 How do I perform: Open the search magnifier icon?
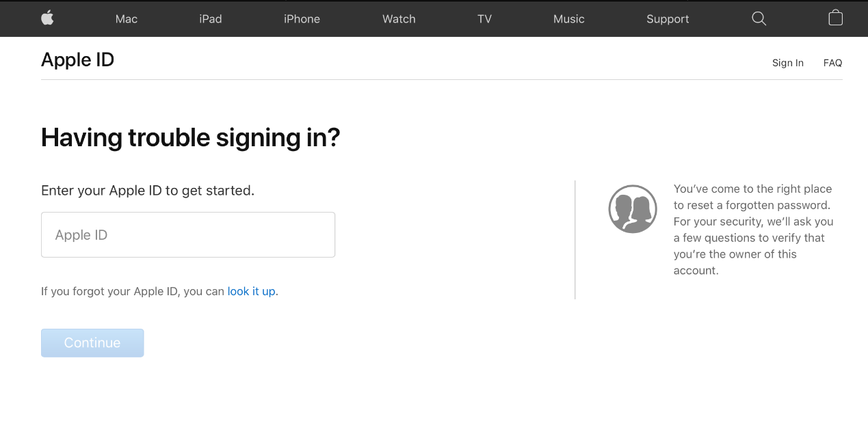tap(759, 18)
